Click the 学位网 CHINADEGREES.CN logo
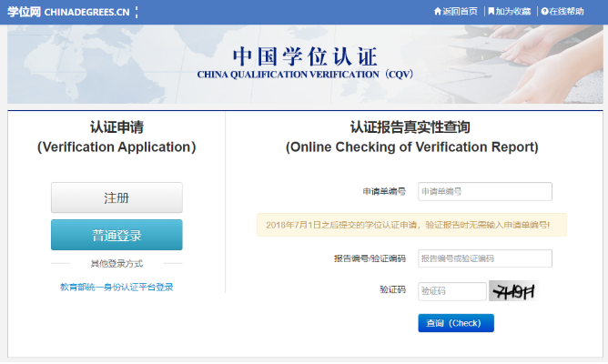Image resolution: width=608 pixels, height=364 pixels. click(x=68, y=12)
